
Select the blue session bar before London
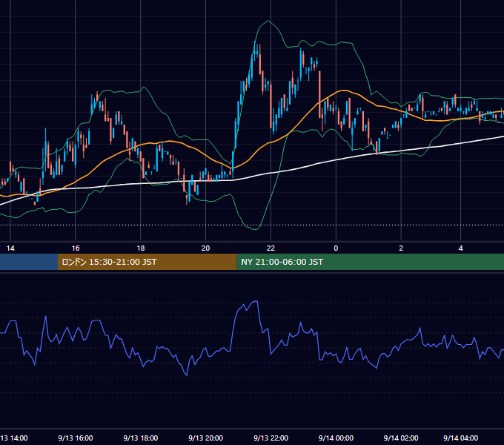pos(29,262)
